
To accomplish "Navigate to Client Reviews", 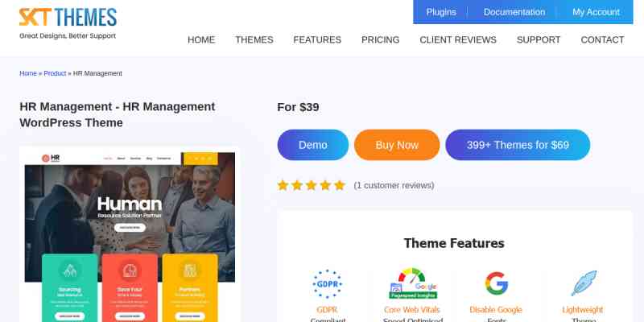I will click(x=458, y=39).
